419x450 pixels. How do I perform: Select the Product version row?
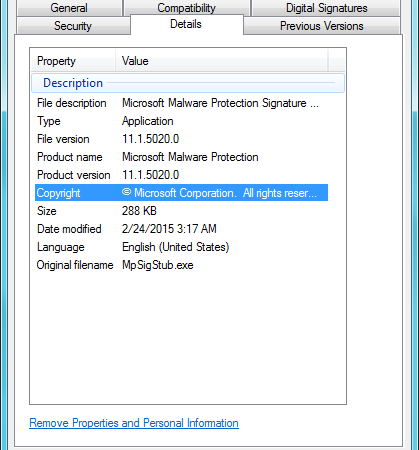181,175
